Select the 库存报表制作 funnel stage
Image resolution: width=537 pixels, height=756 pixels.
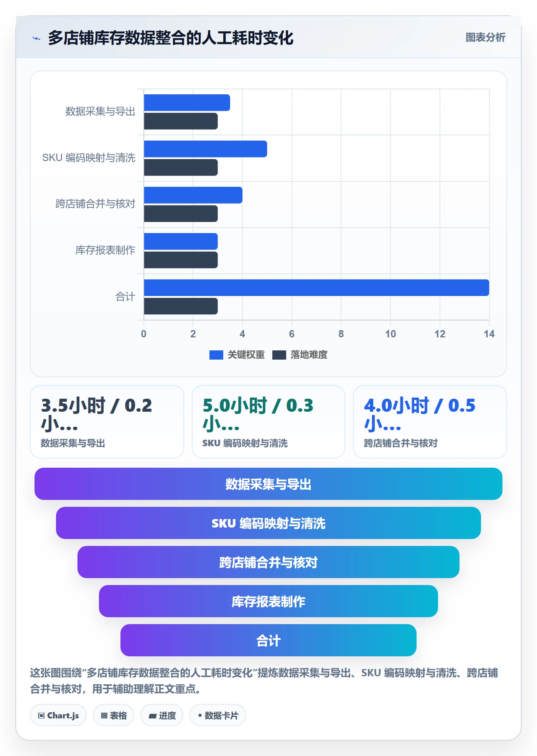pos(268,601)
